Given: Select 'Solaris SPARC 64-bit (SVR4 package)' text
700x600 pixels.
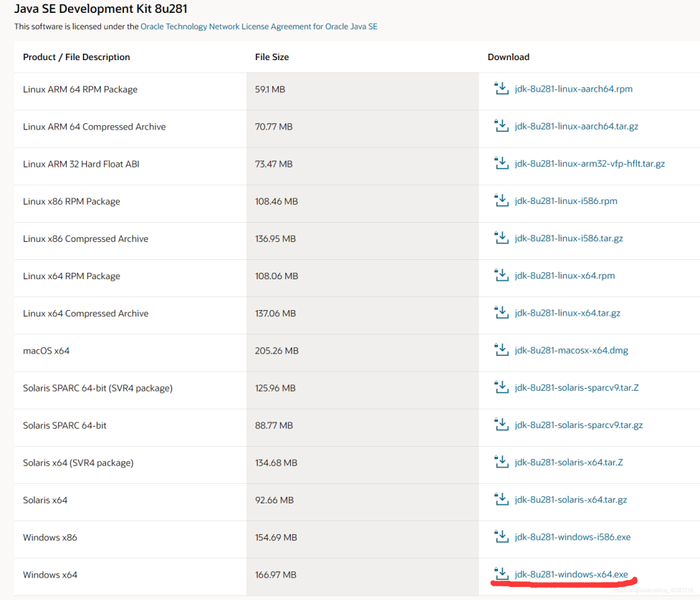Looking at the screenshot, I should [97, 388].
